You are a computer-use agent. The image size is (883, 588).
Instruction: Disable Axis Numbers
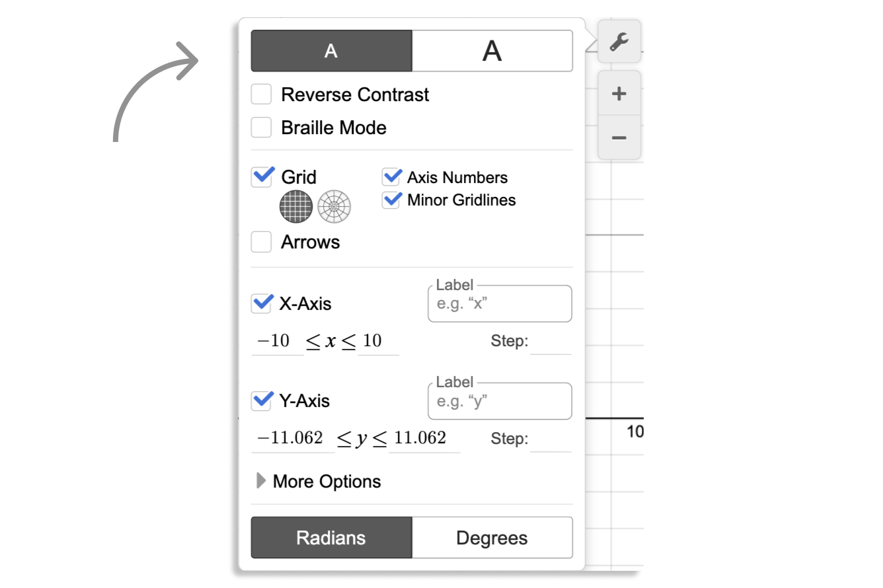[x=392, y=177]
